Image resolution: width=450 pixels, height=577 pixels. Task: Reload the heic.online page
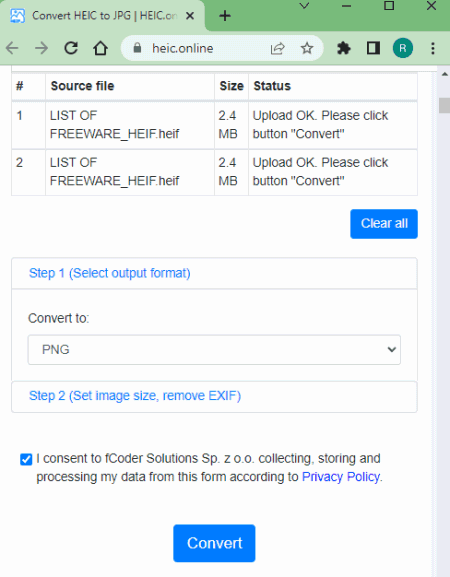coord(71,48)
